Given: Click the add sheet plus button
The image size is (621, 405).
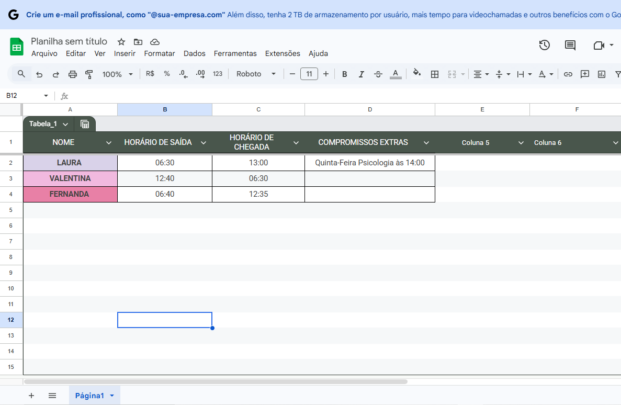Looking at the screenshot, I should (31, 396).
